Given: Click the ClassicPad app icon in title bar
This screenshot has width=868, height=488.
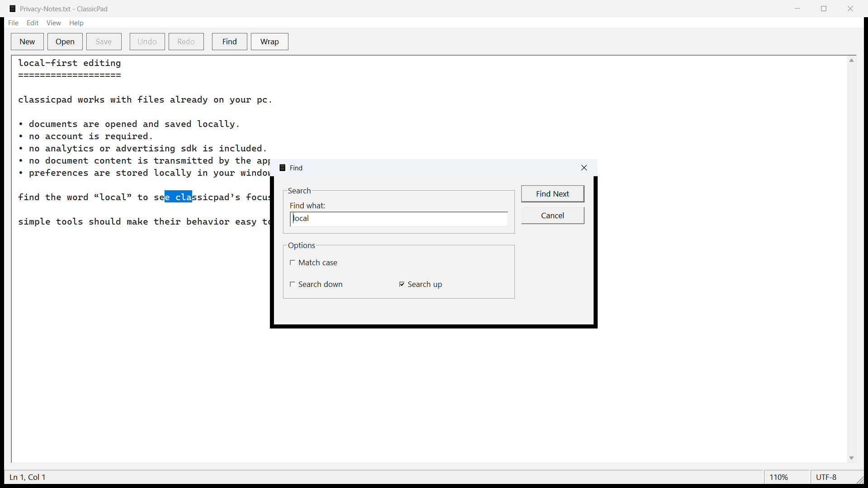Looking at the screenshot, I should click(13, 9).
